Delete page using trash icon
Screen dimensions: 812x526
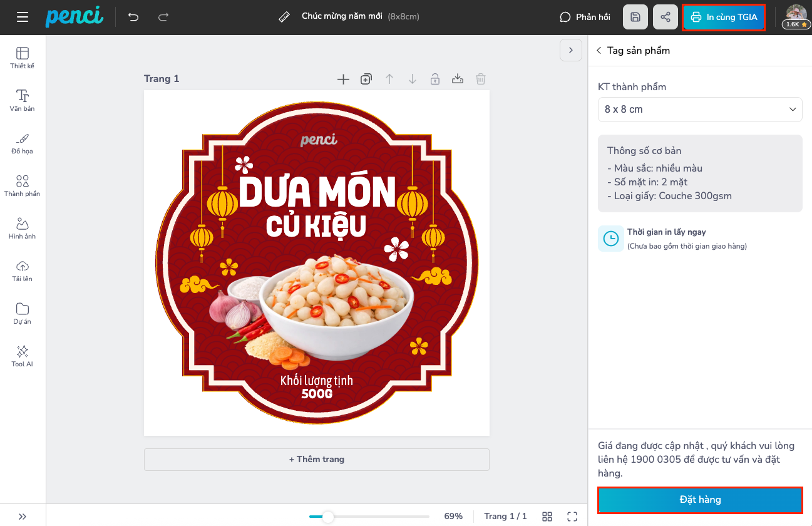[x=480, y=79]
